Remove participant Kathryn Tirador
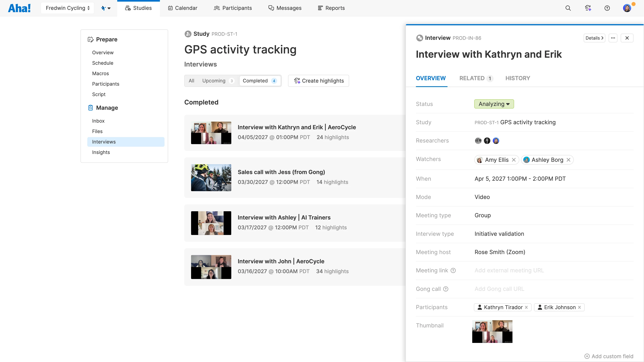Screen dimensions: 644x362 (526, 307)
